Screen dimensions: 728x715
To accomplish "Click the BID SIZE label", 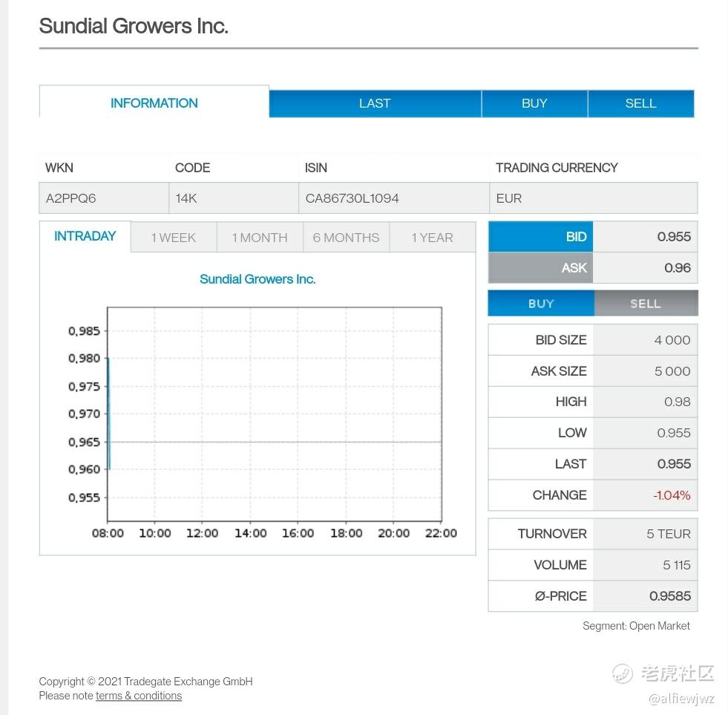I will point(561,340).
